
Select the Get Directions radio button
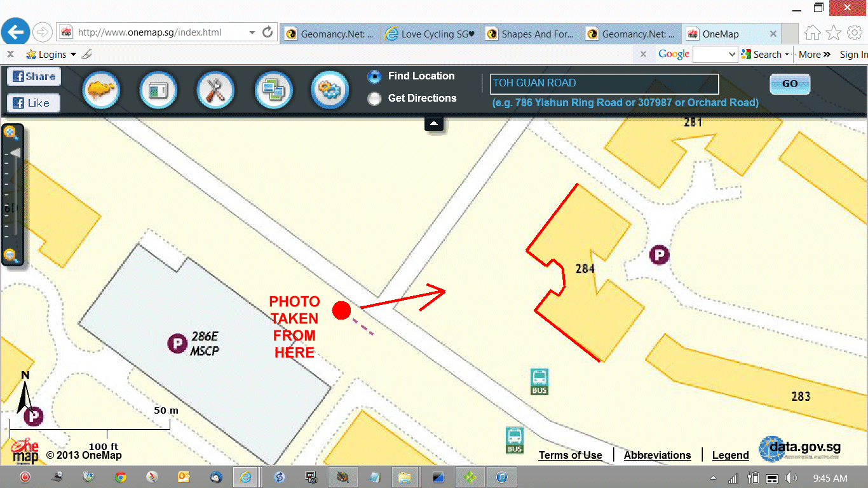coord(375,98)
